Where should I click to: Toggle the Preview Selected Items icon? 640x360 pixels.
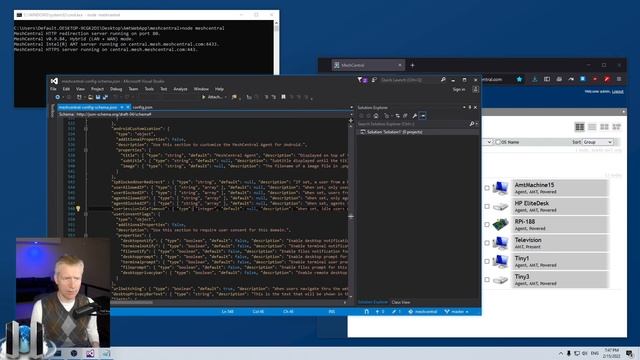click(x=423, y=116)
